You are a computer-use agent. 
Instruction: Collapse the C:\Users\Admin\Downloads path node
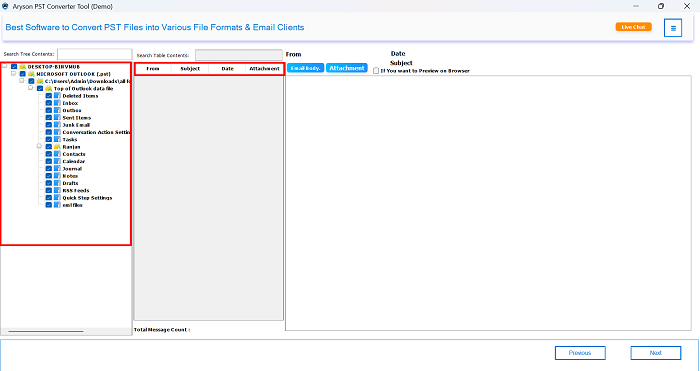click(x=22, y=81)
